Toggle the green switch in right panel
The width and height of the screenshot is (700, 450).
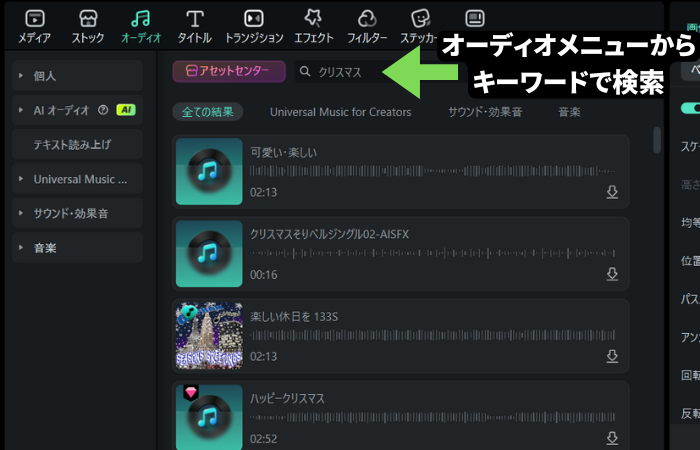[x=690, y=108]
